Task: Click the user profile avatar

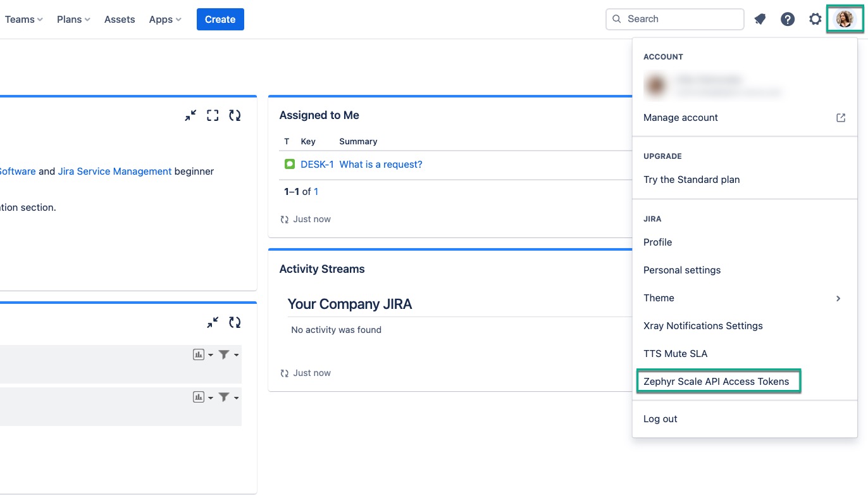Action: 845,20
